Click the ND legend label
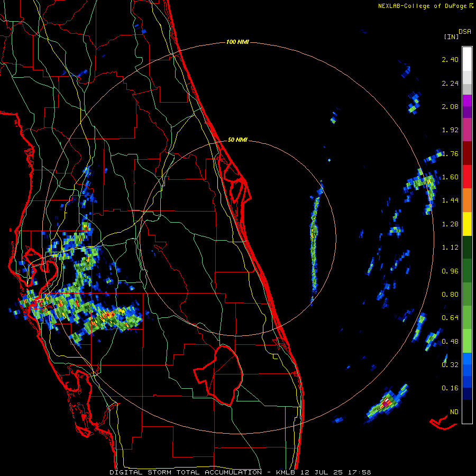The image size is (476, 476). [x=454, y=412]
